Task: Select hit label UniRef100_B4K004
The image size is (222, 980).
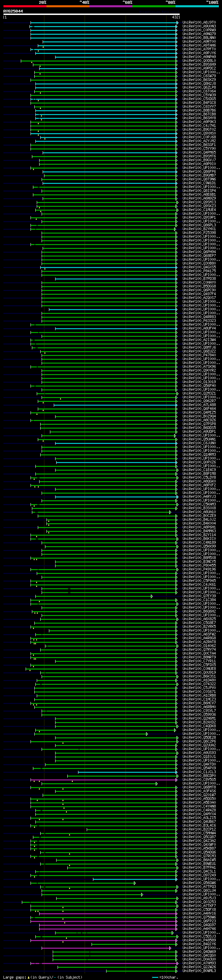Action: pos(199,523)
